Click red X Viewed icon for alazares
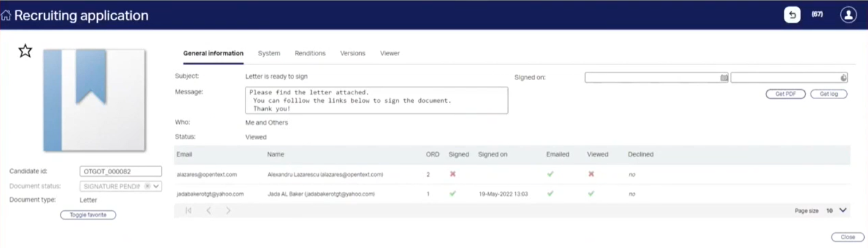This screenshot has height=248, width=868. (591, 174)
